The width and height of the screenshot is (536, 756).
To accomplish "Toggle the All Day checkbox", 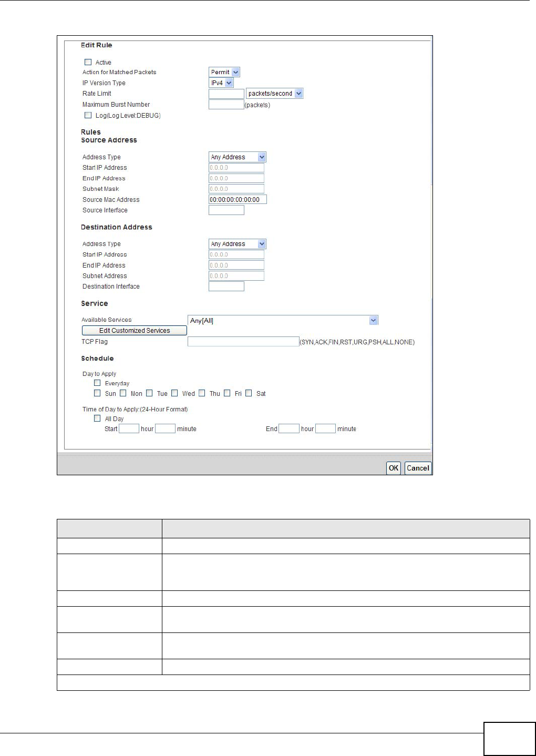I will pyautogui.click(x=97, y=418).
